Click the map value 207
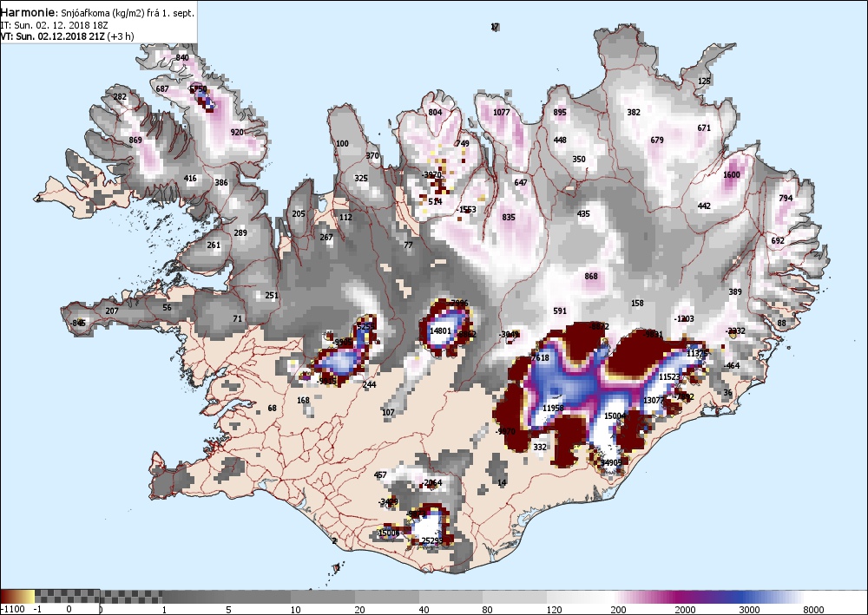Viewport: 868px width, 615px height. pyautogui.click(x=112, y=311)
